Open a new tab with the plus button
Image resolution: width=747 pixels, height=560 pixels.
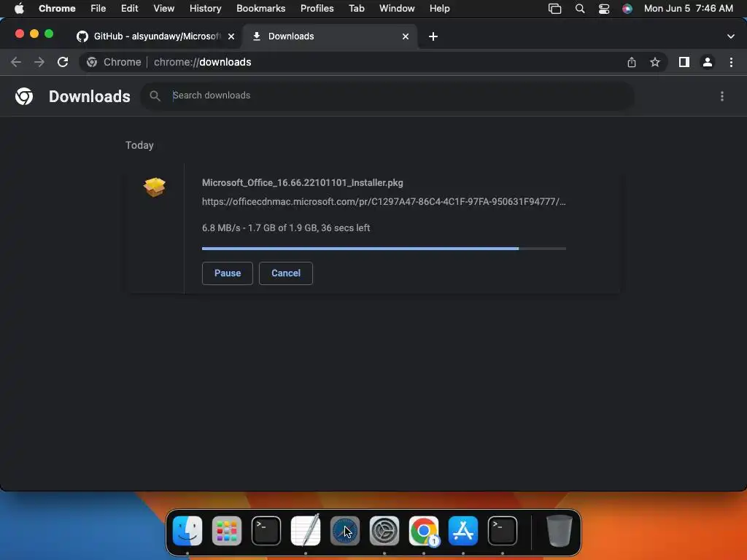433,36
